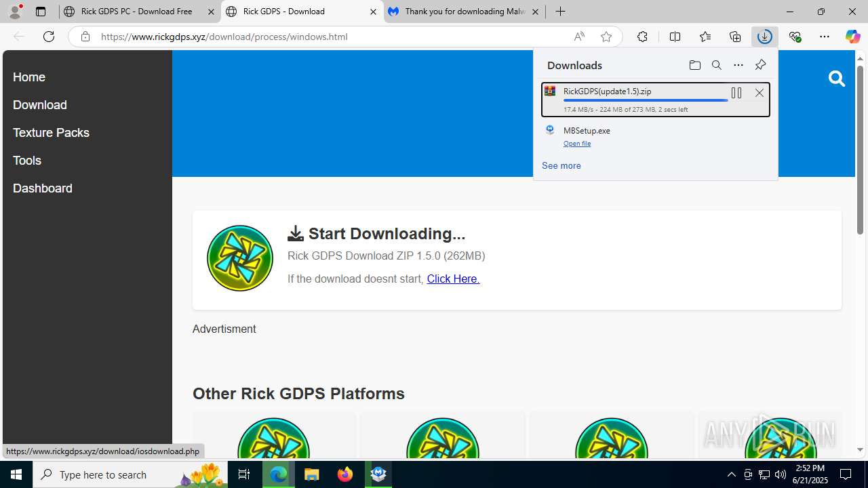Image resolution: width=868 pixels, height=488 pixels.
Task: Activate Read aloud icon in address bar
Action: 579,37
